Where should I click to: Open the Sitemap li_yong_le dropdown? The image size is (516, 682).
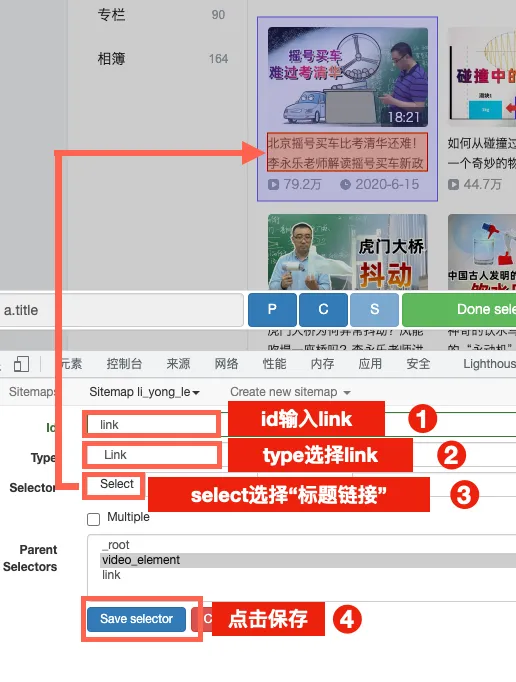(144, 392)
